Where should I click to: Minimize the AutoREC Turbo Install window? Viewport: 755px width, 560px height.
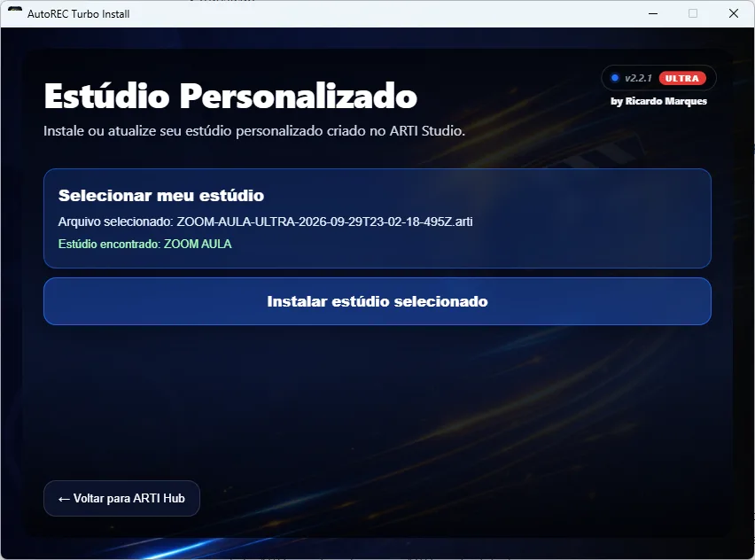tap(653, 13)
